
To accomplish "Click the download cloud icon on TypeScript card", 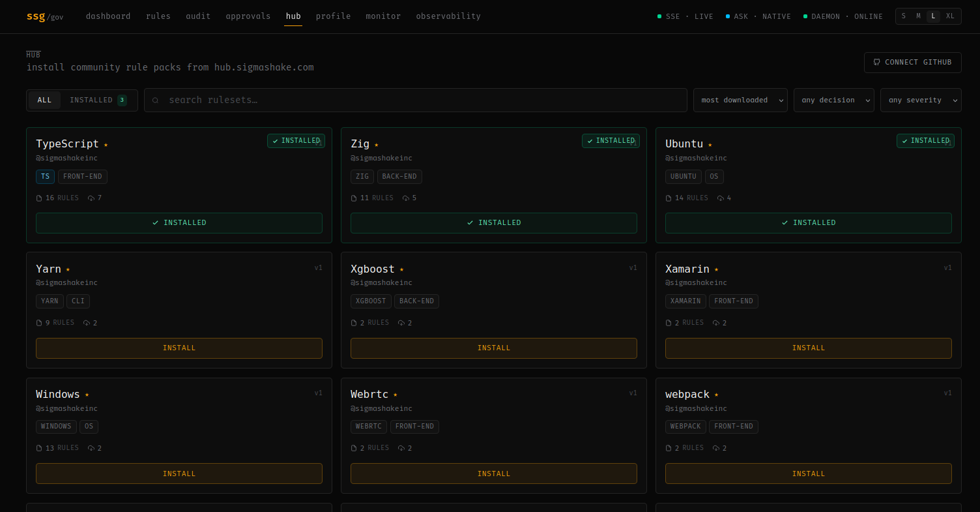I will pos(91,198).
